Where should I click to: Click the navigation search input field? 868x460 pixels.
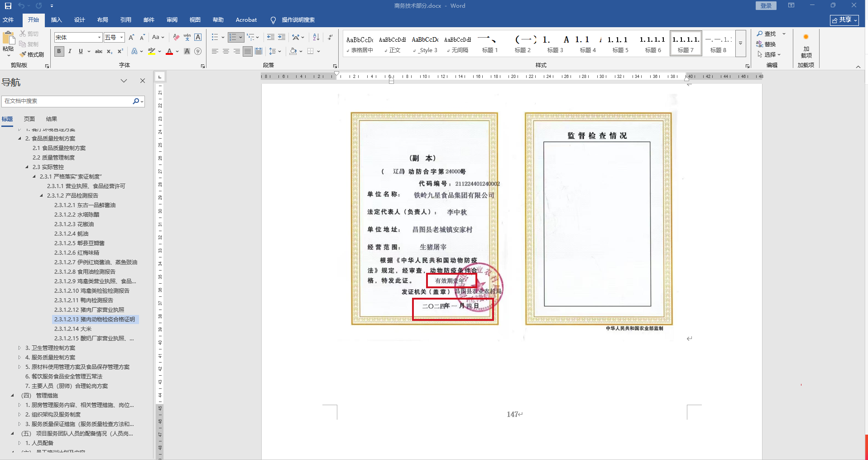[x=67, y=101]
